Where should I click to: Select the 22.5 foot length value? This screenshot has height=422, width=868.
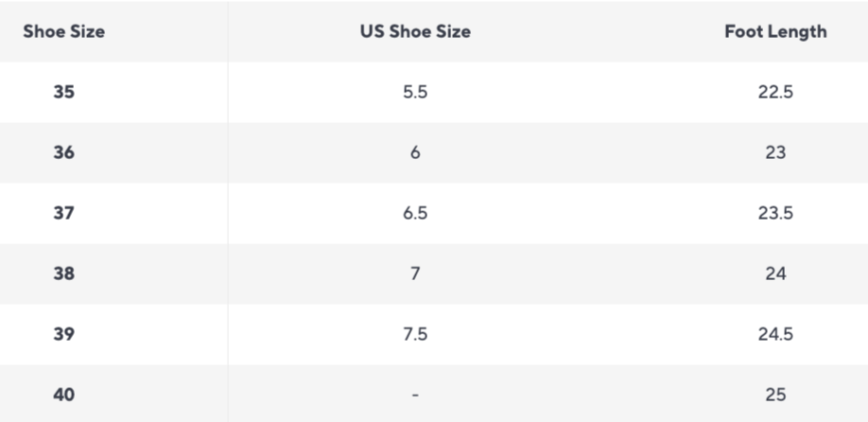775,92
